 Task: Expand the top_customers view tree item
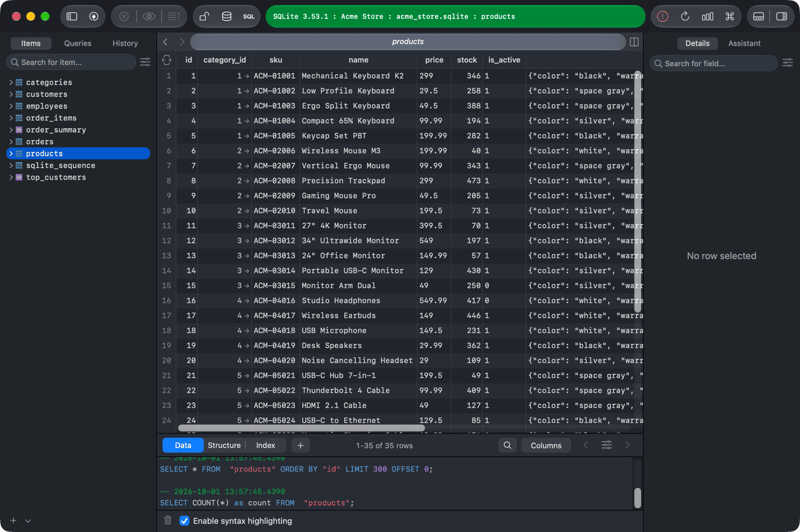click(11, 177)
